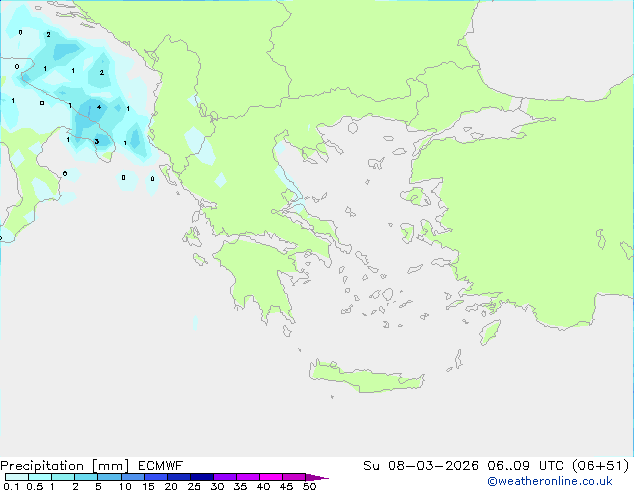The width and height of the screenshot is (634, 490).
Task: Click the date 'Su 08-03-2026'
Action: [x=421, y=466]
